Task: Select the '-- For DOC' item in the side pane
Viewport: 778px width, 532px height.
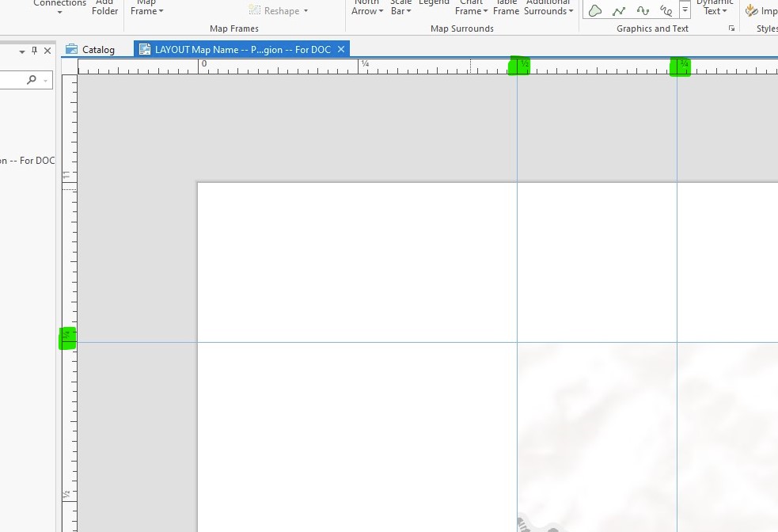Action: click(27, 160)
